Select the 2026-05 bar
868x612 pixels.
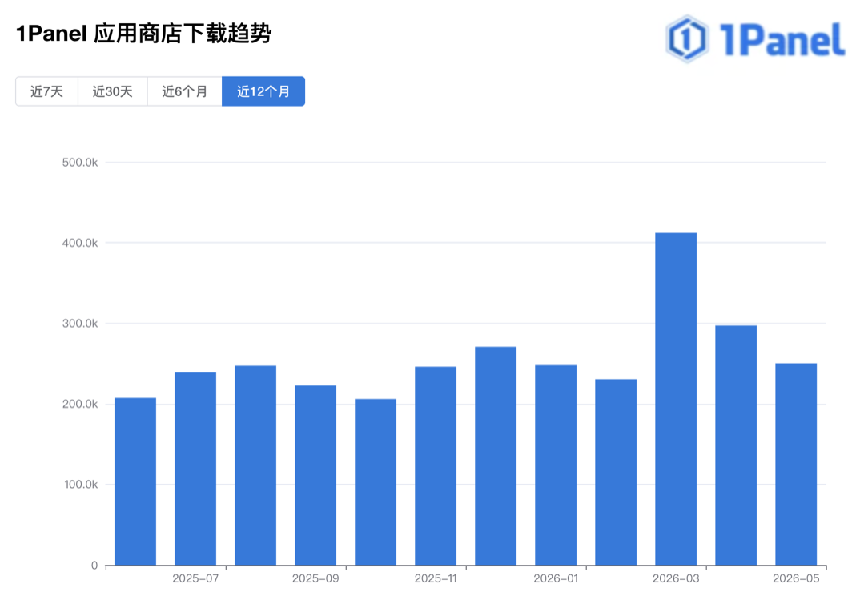pyautogui.click(x=796, y=464)
